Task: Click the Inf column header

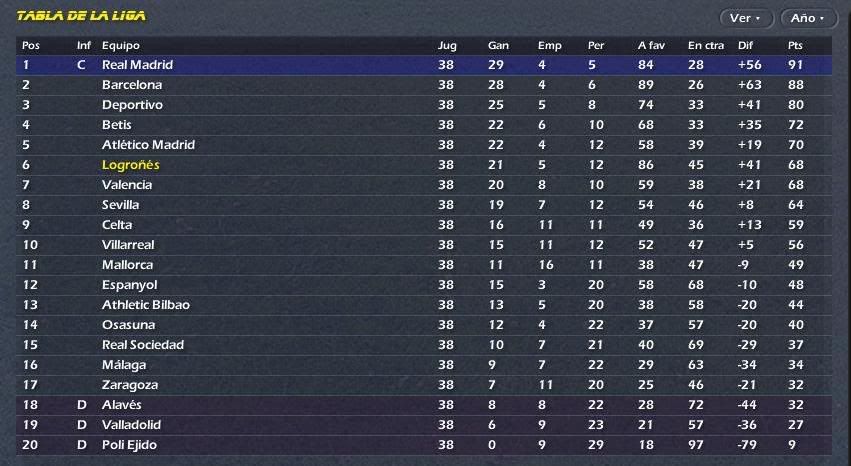Action: (84, 46)
